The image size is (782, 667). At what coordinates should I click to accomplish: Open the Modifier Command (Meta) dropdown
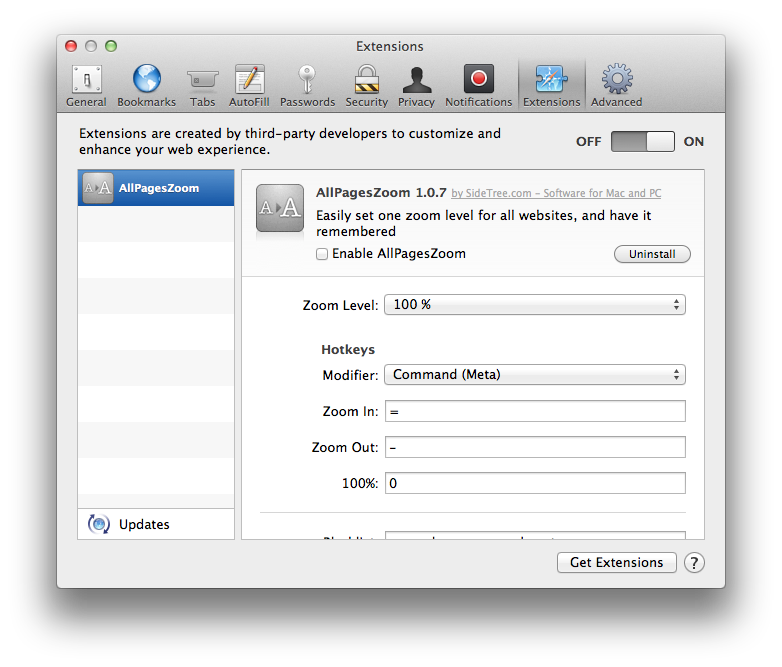pos(535,375)
